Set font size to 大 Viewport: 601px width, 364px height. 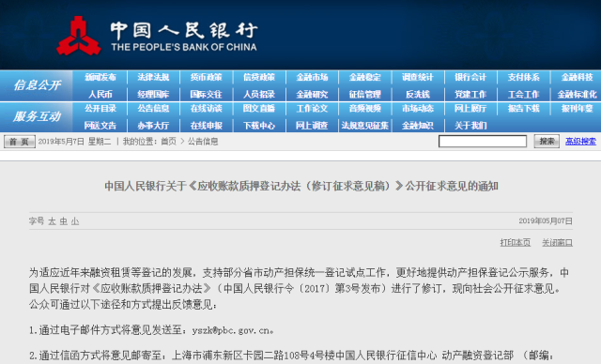52,221
